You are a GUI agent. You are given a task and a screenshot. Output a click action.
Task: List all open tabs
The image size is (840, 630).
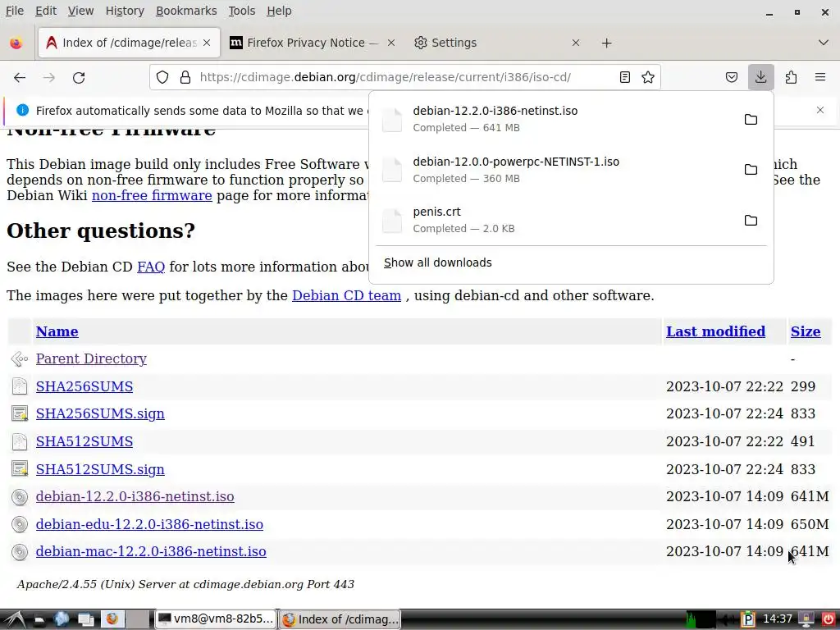pos(824,43)
